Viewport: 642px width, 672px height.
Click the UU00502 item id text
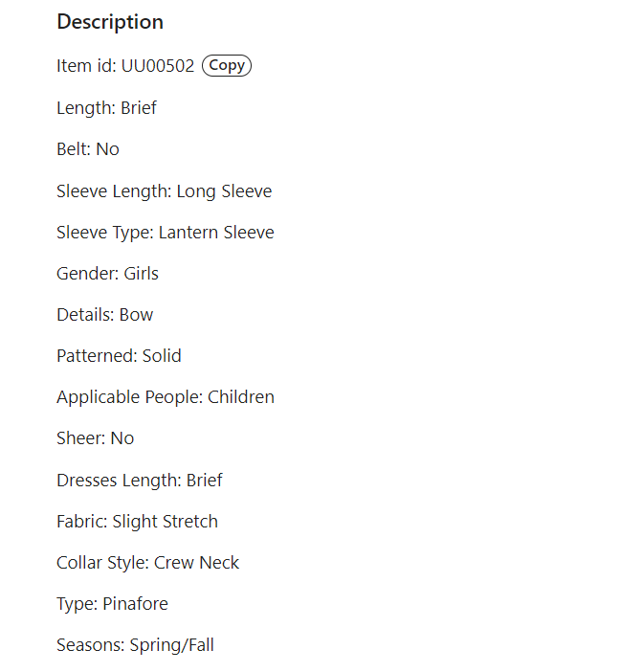tap(158, 66)
